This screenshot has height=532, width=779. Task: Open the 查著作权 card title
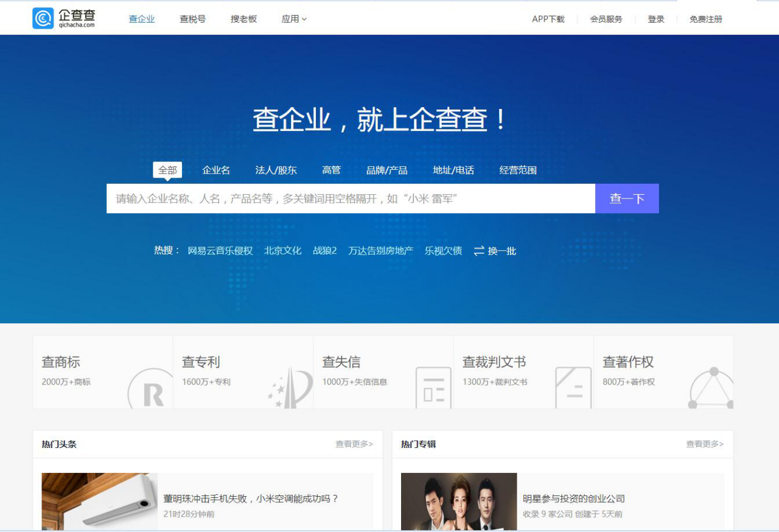pyautogui.click(x=628, y=362)
